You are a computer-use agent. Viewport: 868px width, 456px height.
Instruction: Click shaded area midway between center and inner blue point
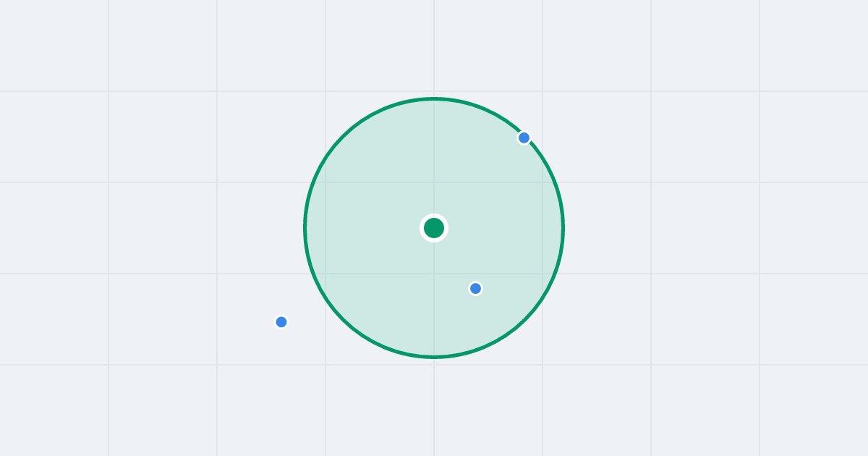454,258
